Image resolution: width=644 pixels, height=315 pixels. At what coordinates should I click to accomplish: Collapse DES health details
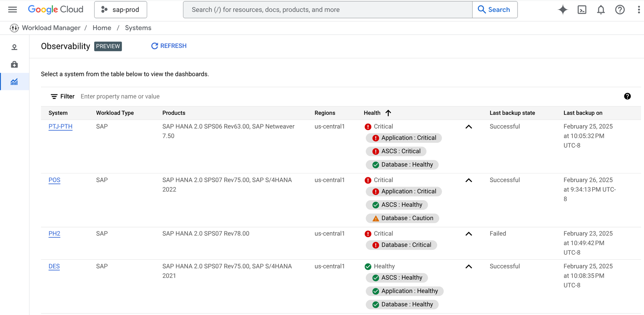469,266
